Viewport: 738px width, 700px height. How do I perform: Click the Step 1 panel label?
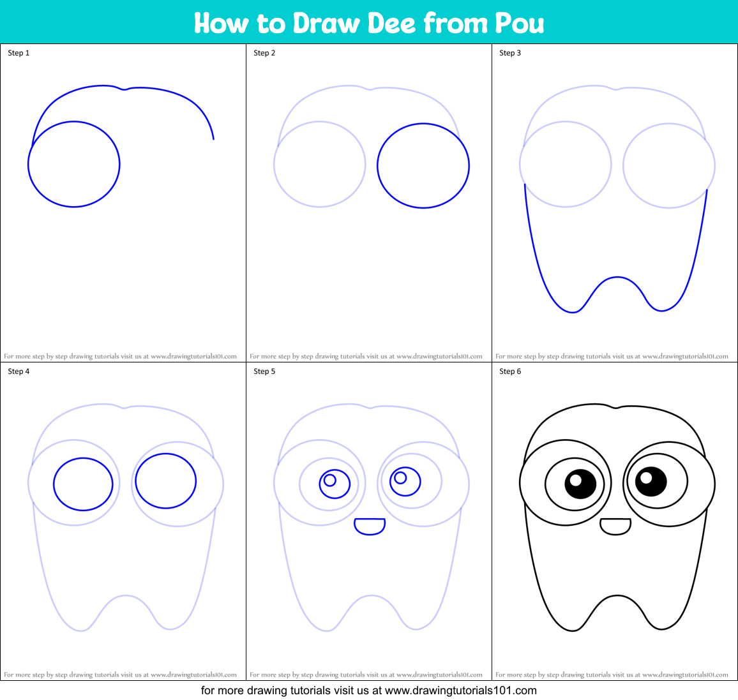18,53
